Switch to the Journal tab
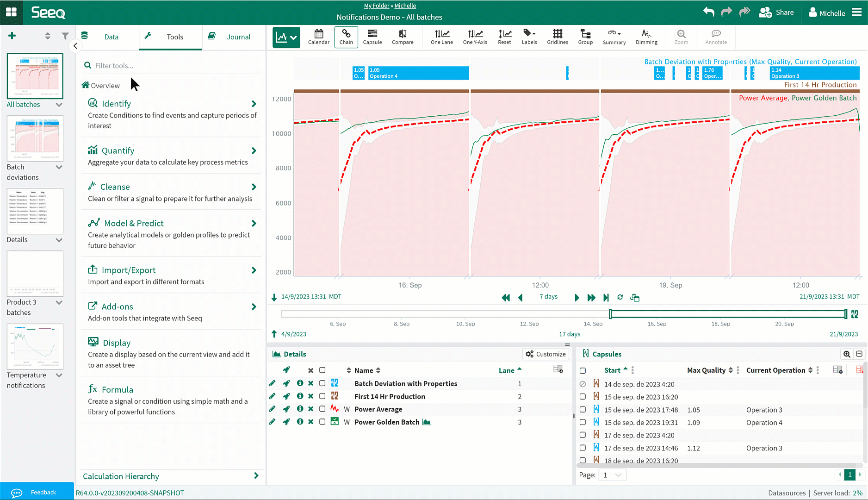Image resolution: width=868 pixels, height=500 pixels. point(234,37)
